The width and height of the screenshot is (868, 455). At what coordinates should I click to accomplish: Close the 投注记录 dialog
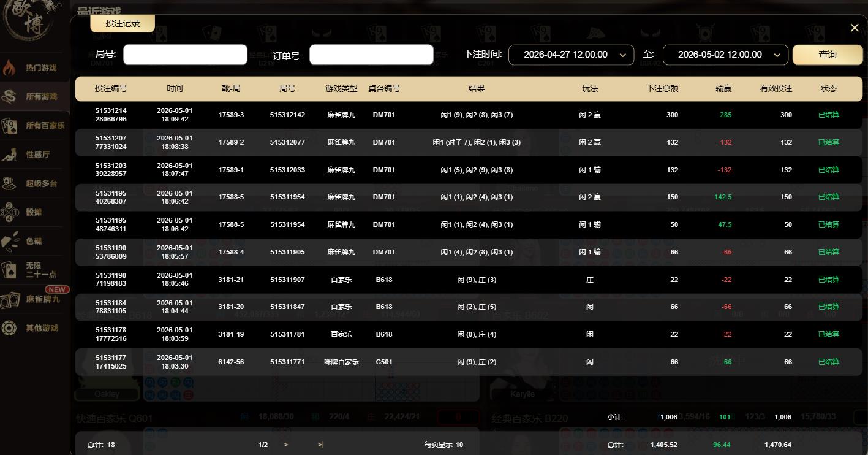pos(855,28)
